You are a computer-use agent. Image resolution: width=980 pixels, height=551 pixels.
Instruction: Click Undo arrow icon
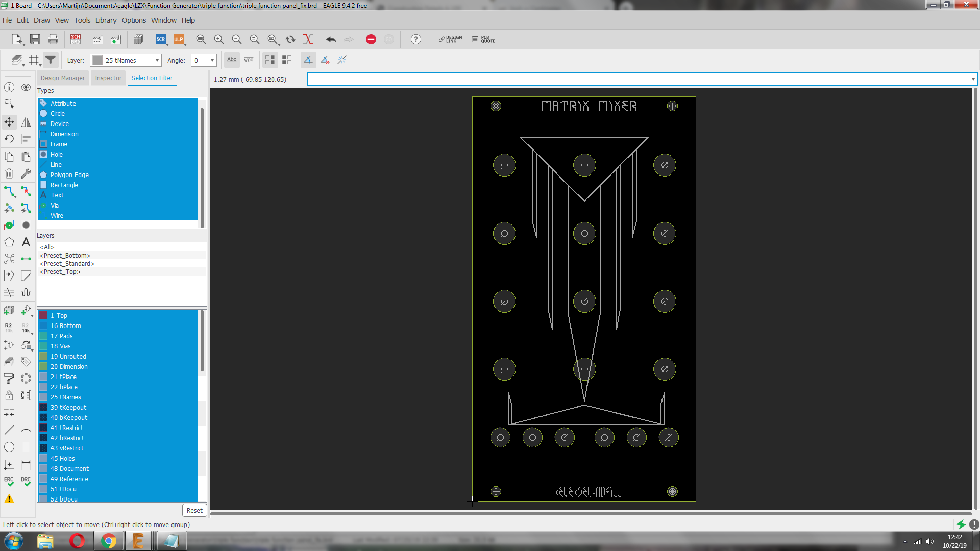tap(331, 39)
